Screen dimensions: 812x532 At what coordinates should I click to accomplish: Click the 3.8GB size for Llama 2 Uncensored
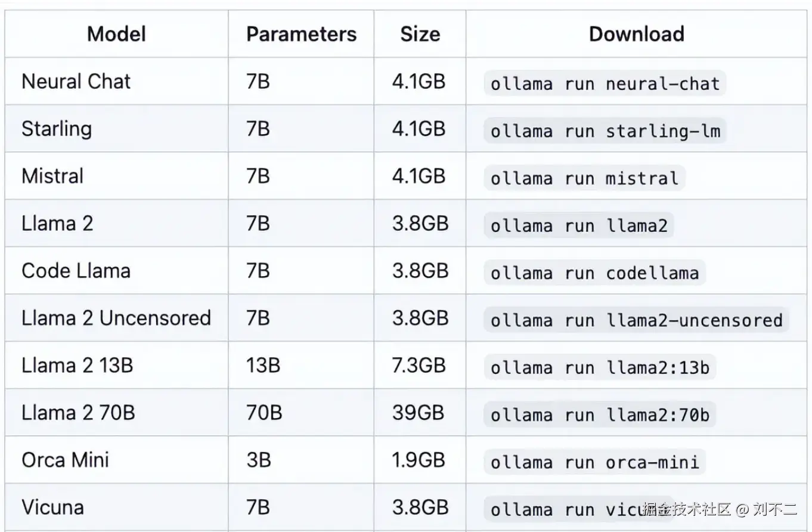pyautogui.click(x=420, y=318)
